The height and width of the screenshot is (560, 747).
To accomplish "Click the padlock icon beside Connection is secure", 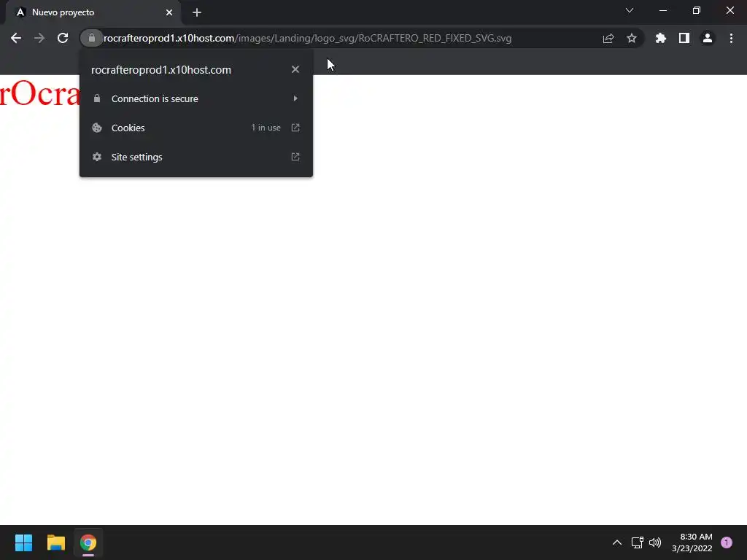I will 97,98.
